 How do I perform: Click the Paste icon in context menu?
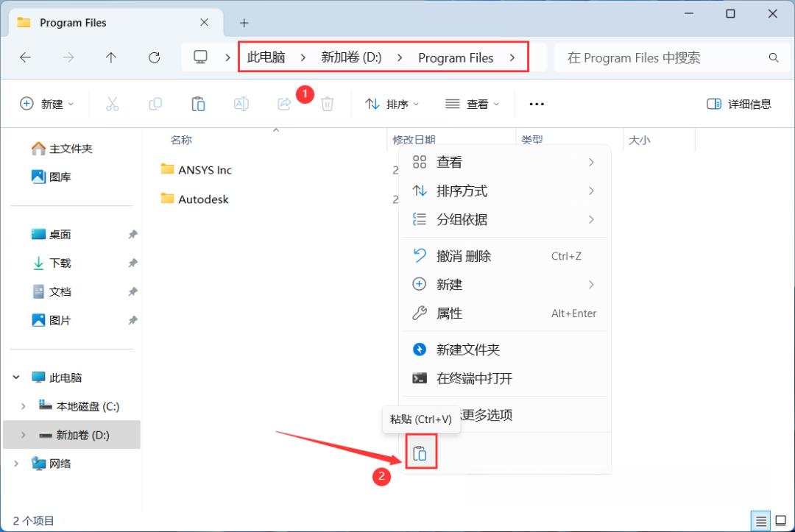420,453
